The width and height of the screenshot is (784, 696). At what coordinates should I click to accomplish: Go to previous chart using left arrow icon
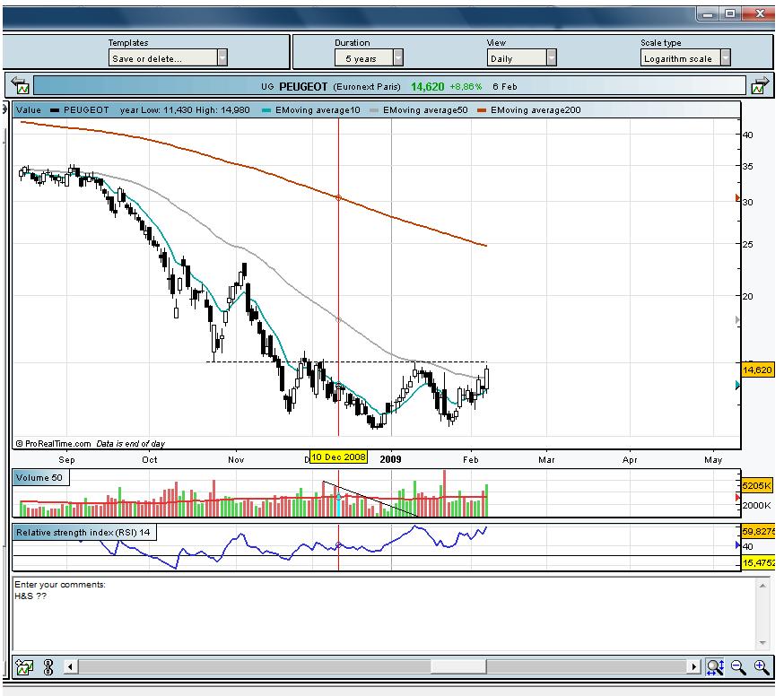[x=21, y=86]
